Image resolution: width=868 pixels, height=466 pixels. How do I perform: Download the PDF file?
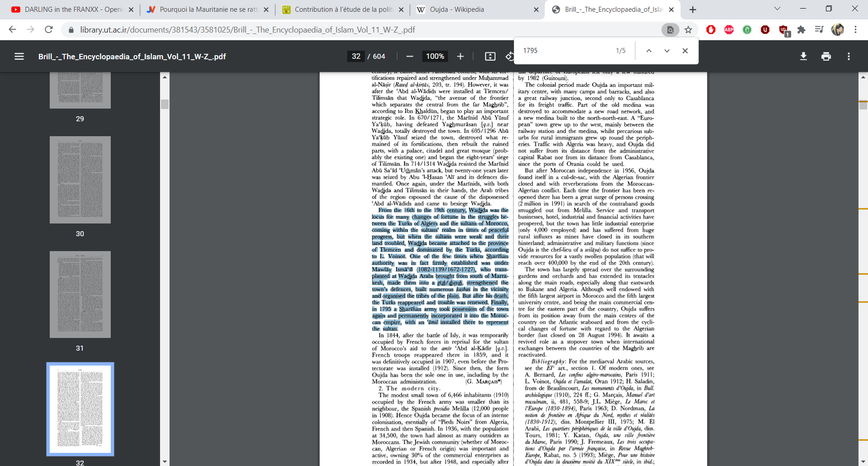tap(803, 57)
